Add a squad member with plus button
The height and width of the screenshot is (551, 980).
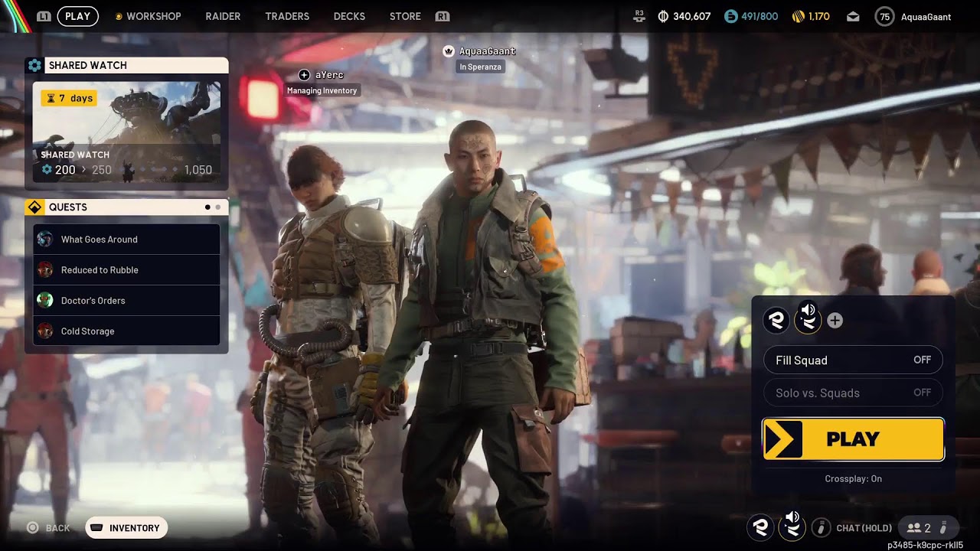coord(835,321)
